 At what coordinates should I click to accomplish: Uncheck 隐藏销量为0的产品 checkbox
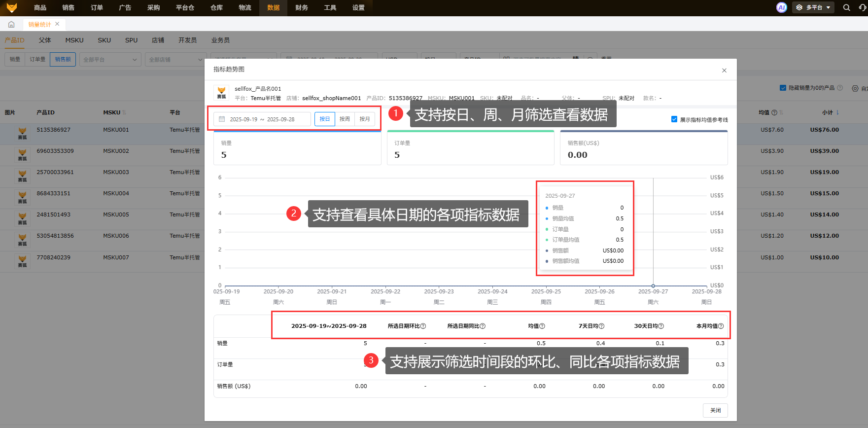coord(783,88)
